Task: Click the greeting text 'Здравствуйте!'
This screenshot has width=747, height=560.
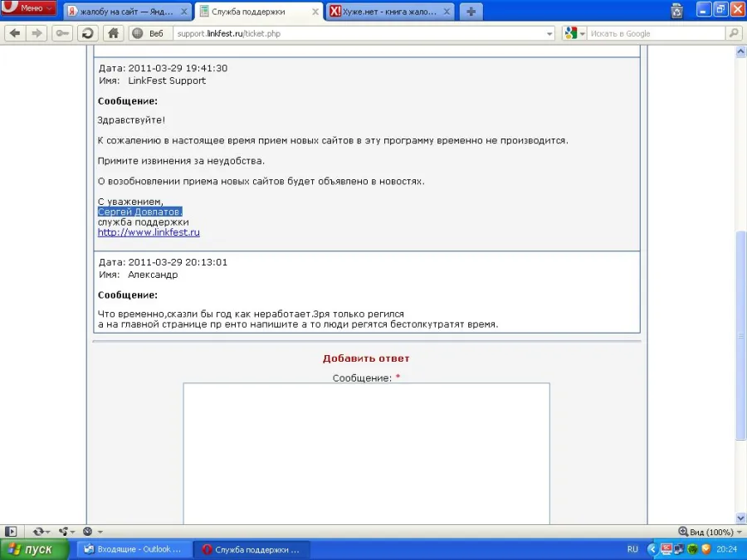Action: (x=131, y=120)
